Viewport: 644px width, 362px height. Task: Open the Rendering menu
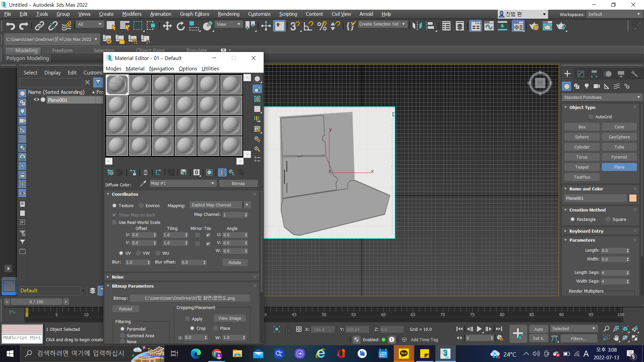[228, 14]
